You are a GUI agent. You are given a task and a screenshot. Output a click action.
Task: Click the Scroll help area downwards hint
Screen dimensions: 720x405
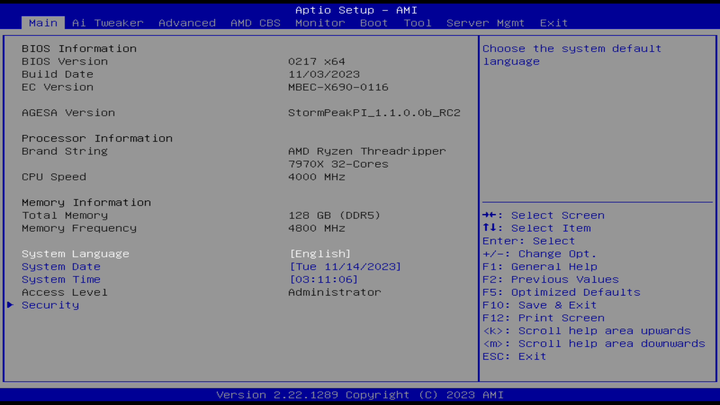[594, 344]
